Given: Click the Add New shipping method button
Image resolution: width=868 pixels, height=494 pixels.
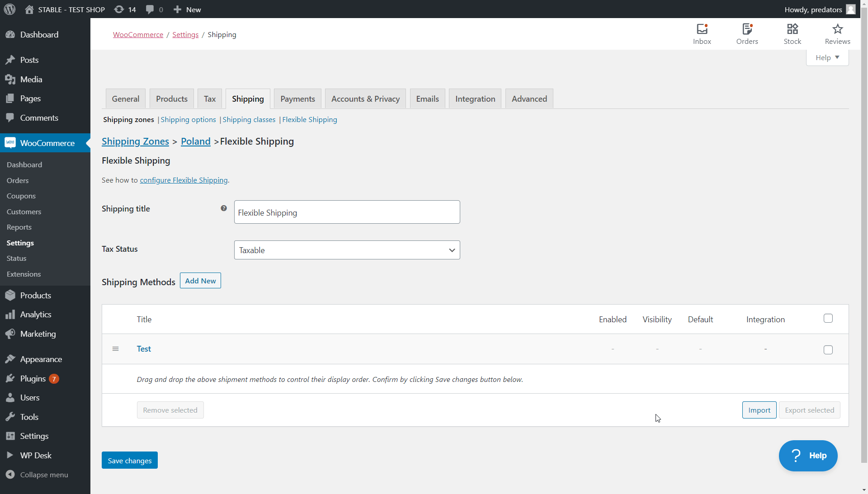Looking at the screenshot, I should 200,281.
